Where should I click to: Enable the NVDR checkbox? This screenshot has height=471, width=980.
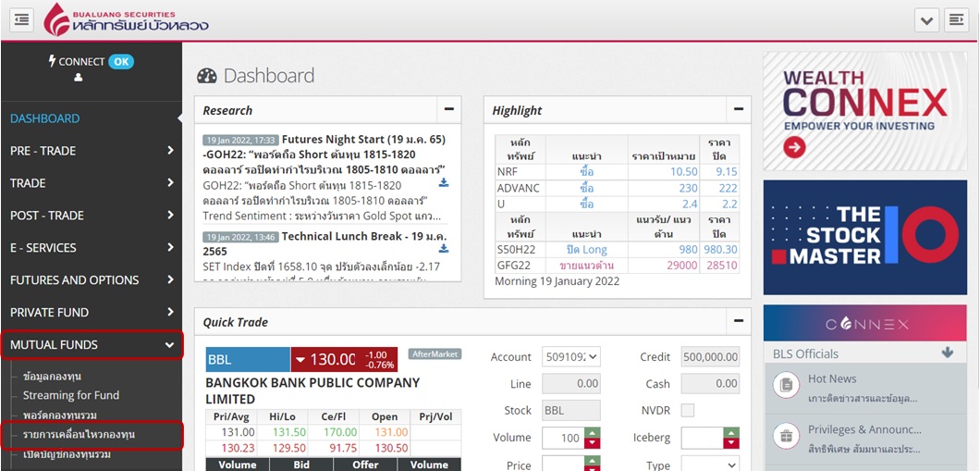point(687,410)
